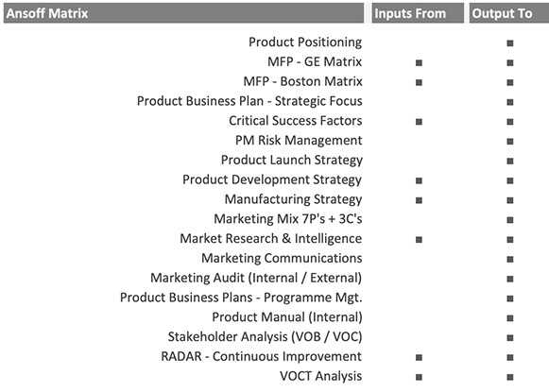Select Marketing Mix 7P's + 3C's label

[288, 219]
